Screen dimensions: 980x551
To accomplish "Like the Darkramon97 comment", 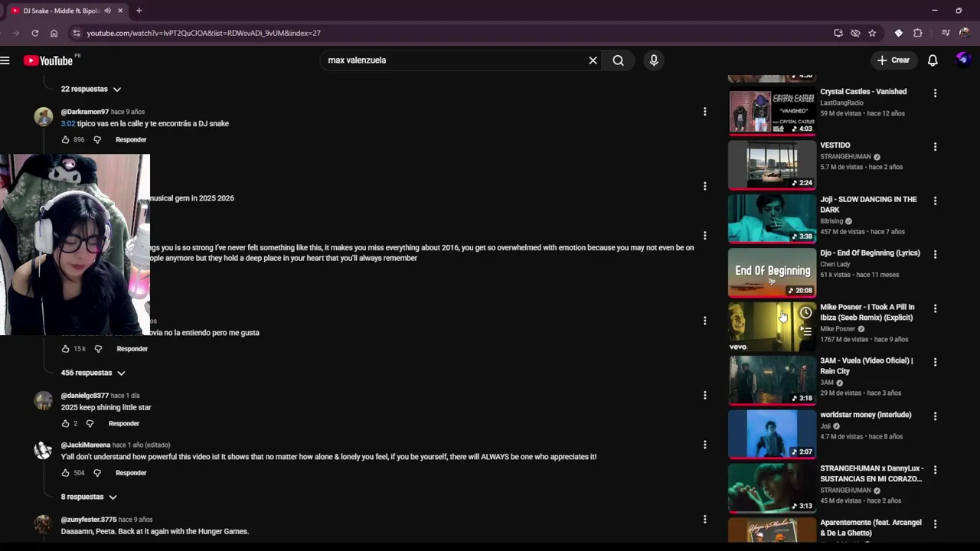I will [x=65, y=140].
